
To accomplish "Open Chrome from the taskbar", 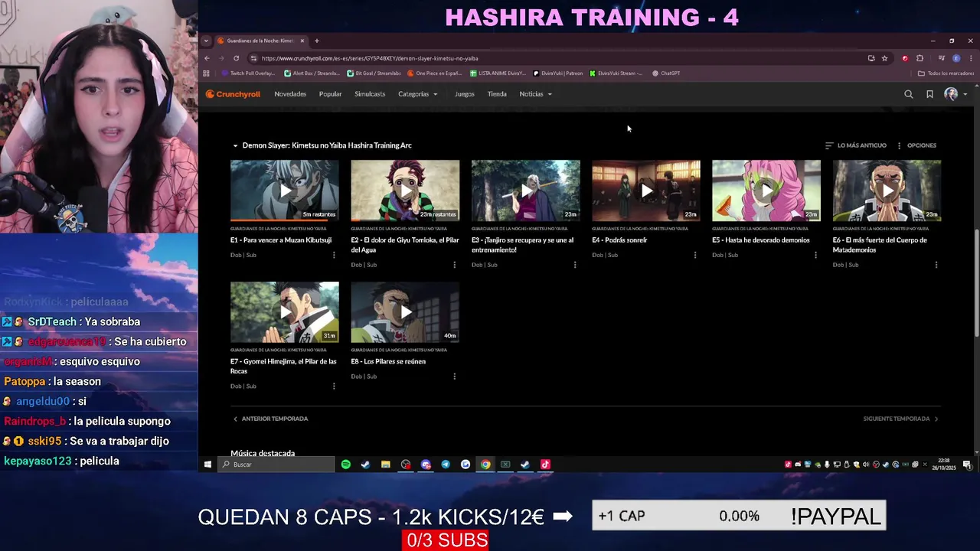I will tap(485, 465).
